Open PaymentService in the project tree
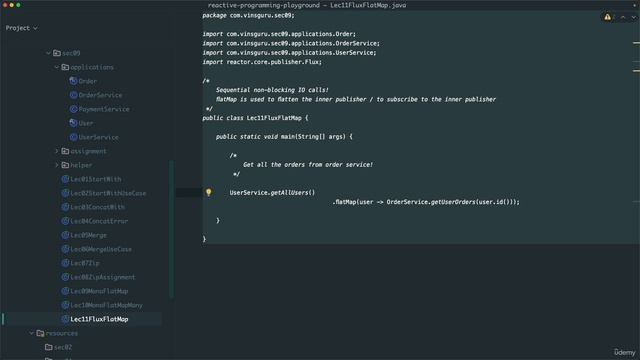The height and width of the screenshot is (360, 640). [104, 109]
